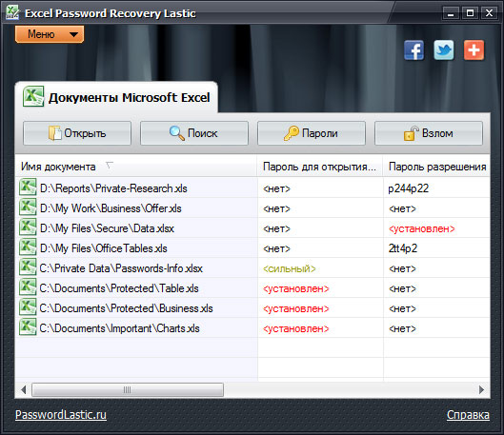Click the Excel icon beside Private-Research.xls
The width and height of the screenshot is (504, 435).
click(28, 188)
